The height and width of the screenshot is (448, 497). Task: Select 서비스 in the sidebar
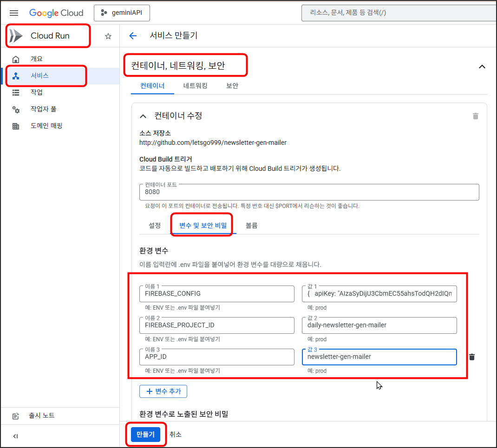tap(60, 76)
